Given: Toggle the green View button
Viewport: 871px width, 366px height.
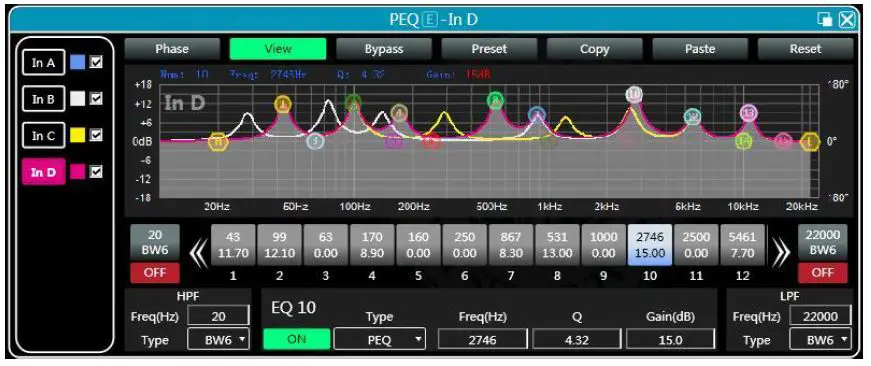Looking at the screenshot, I should [278, 48].
